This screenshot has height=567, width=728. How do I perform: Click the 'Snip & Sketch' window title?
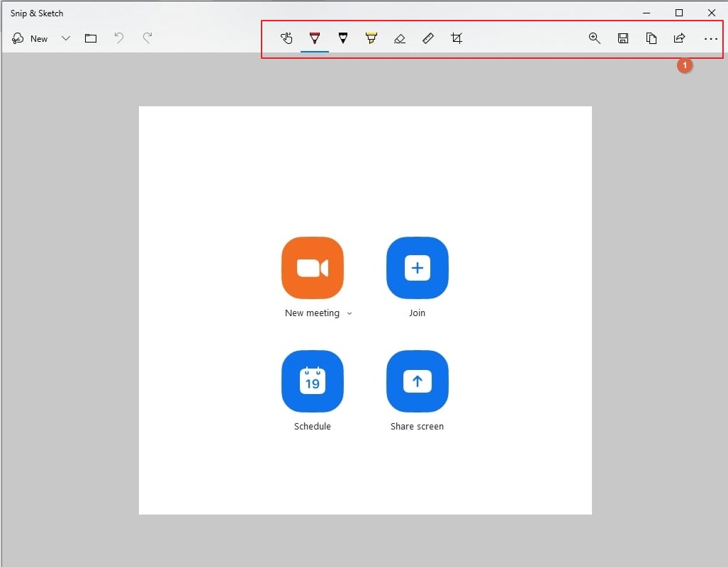coord(37,13)
